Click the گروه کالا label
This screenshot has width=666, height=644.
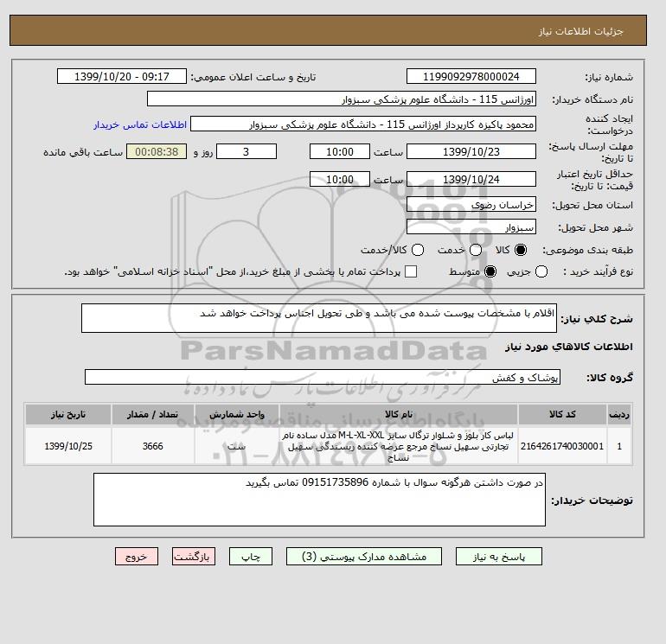pos(610,378)
